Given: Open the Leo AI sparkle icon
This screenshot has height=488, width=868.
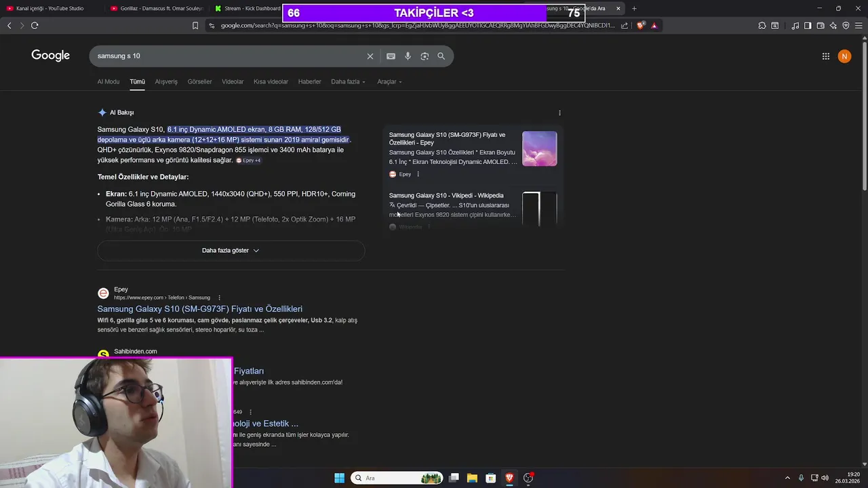Looking at the screenshot, I should 833,26.
